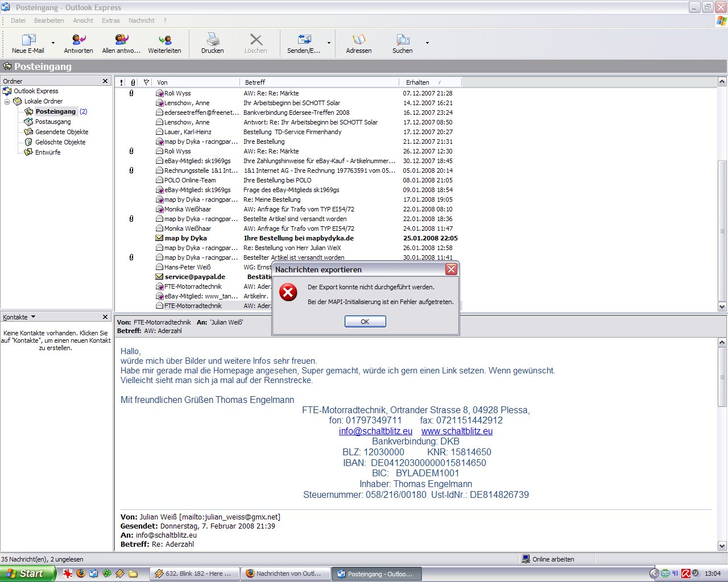Select Bankverbindung Edersee-Treffen 2008 message
The height and width of the screenshot is (582, 728).
pyautogui.click(x=296, y=113)
